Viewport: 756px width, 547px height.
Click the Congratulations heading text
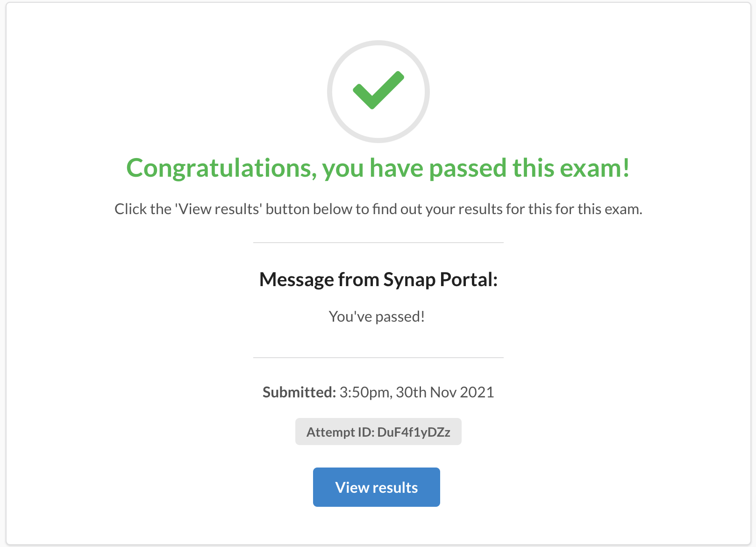click(378, 168)
